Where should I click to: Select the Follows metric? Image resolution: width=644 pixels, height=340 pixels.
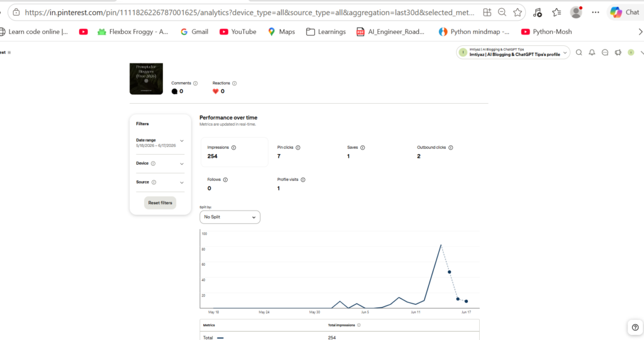point(217,184)
